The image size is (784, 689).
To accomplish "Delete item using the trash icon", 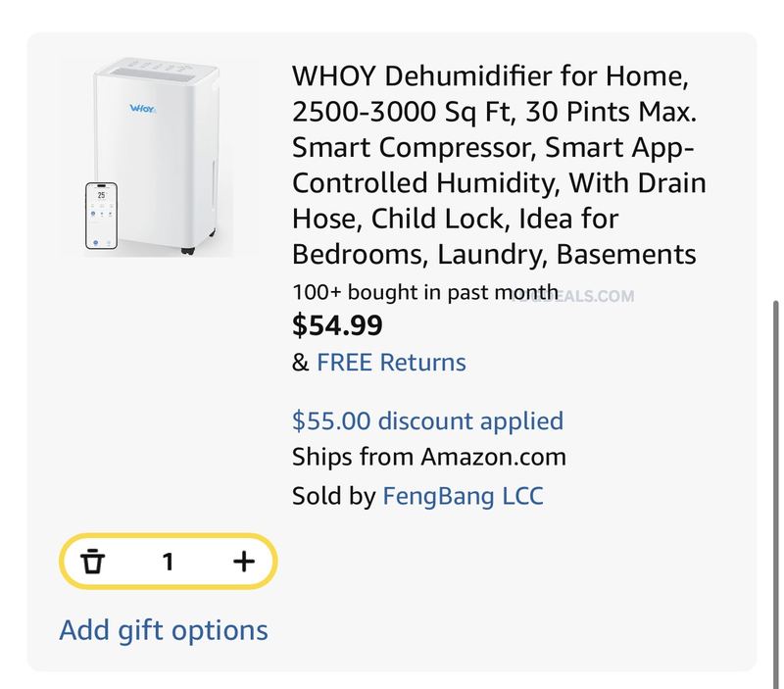I will (x=92, y=561).
